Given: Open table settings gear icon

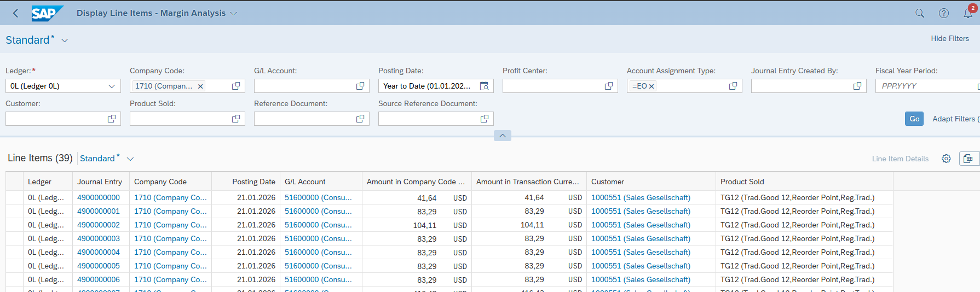Looking at the screenshot, I should 946,159.
